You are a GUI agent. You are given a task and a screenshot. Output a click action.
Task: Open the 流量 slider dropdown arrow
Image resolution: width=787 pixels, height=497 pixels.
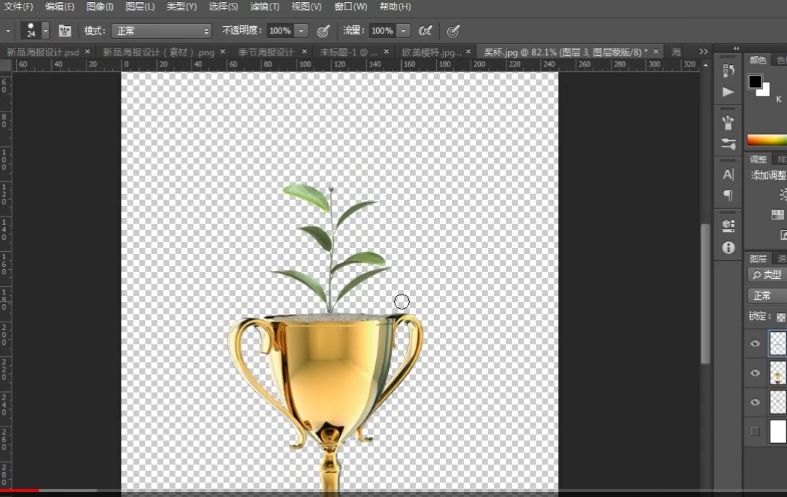click(404, 31)
